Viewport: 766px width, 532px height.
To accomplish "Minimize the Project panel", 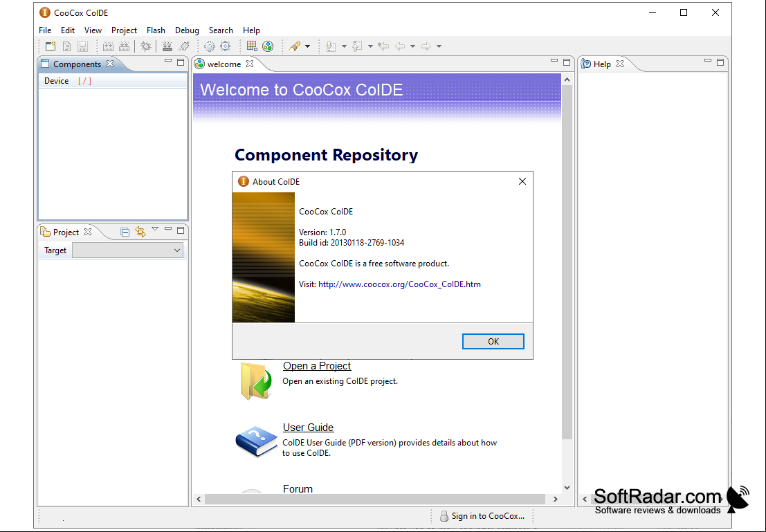I will point(168,229).
